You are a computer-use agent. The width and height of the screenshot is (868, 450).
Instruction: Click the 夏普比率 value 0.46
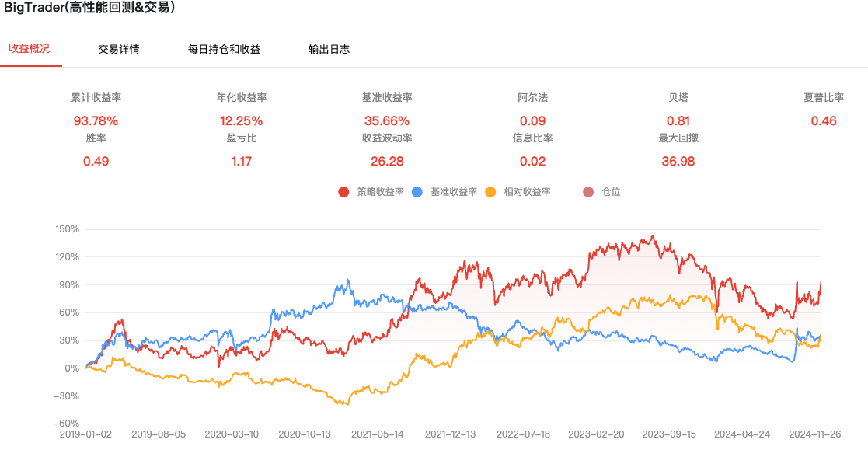[x=824, y=120]
